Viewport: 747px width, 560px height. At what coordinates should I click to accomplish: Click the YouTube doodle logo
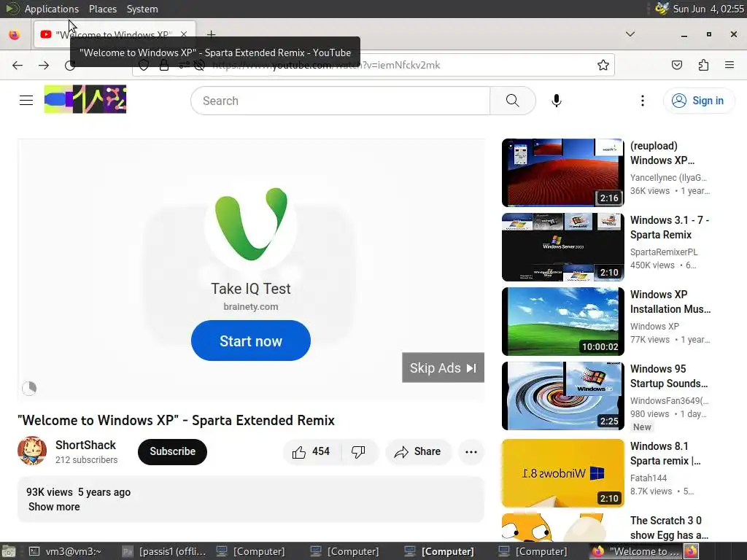85,99
